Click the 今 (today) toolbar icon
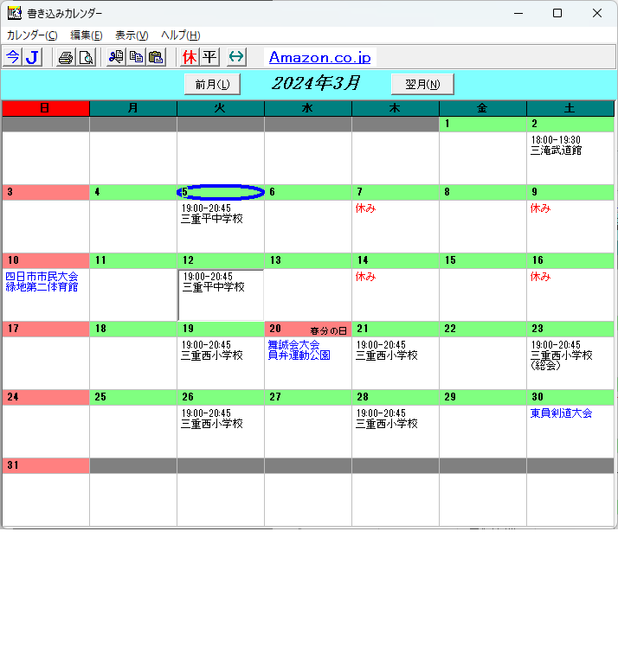 (x=12, y=57)
